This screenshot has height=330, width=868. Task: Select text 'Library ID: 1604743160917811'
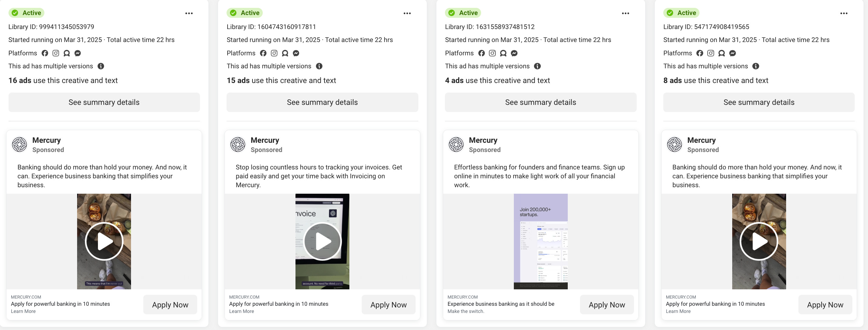(271, 27)
